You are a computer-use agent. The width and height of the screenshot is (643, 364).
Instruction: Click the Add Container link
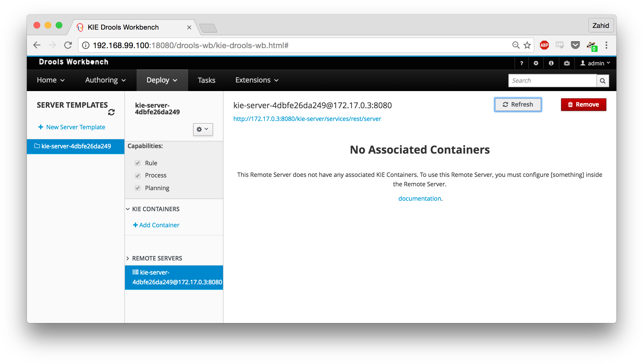click(156, 225)
